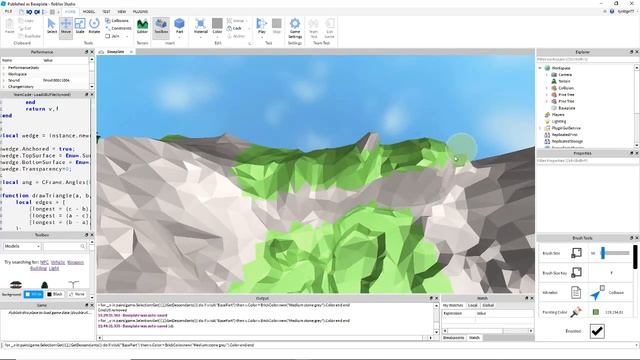The height and width of the screenshot is (360, 640).
Task: Click the new file quick access icon
Action: (21, 12)
